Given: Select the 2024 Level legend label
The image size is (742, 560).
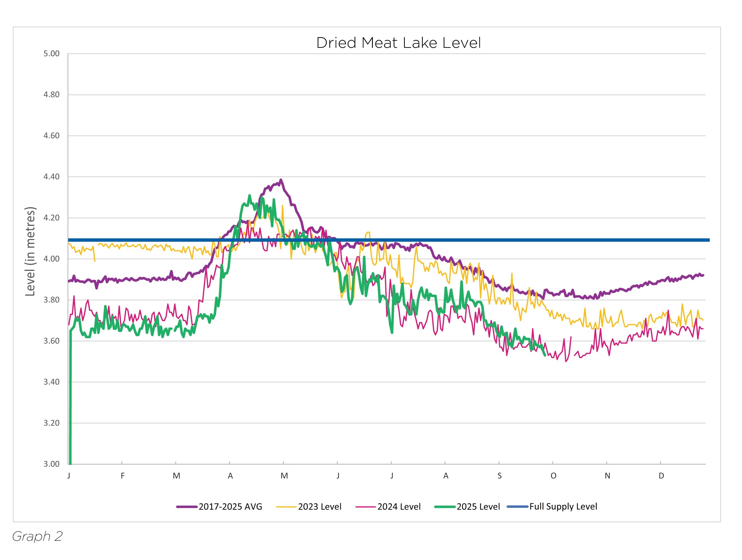Looking at the screenshot, I should (399, 507).
